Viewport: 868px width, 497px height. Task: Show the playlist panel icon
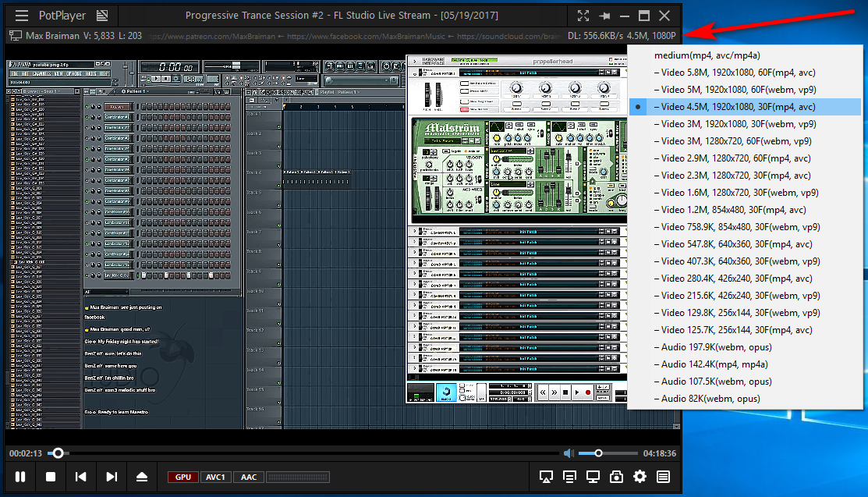point(663,477)
